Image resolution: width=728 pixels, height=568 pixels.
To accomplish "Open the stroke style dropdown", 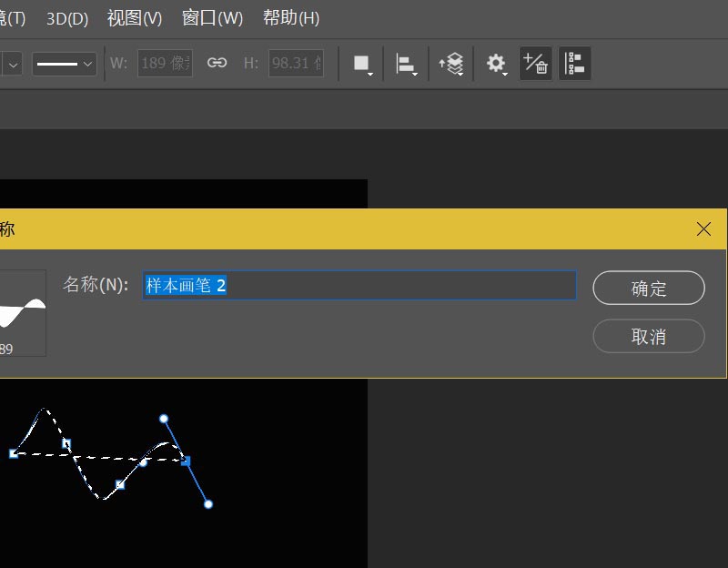I will coord(64,63).
